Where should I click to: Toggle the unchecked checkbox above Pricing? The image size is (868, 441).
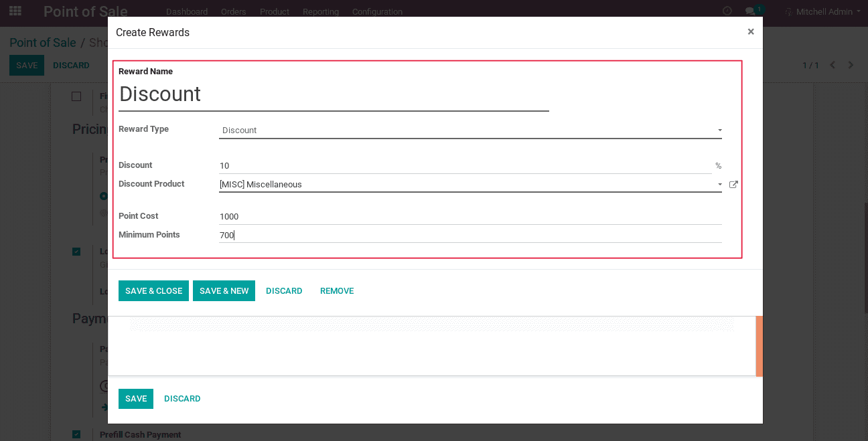[76, 96]
